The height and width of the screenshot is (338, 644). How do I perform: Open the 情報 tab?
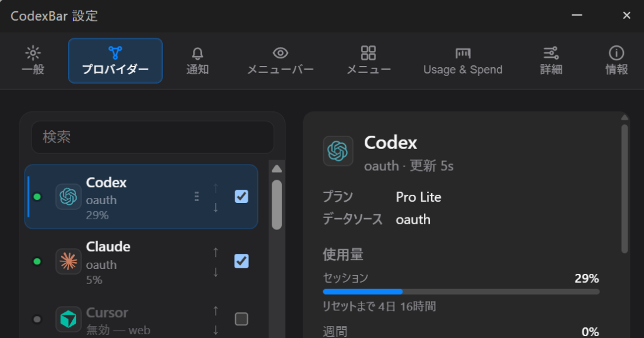click(x=616, y=61)
